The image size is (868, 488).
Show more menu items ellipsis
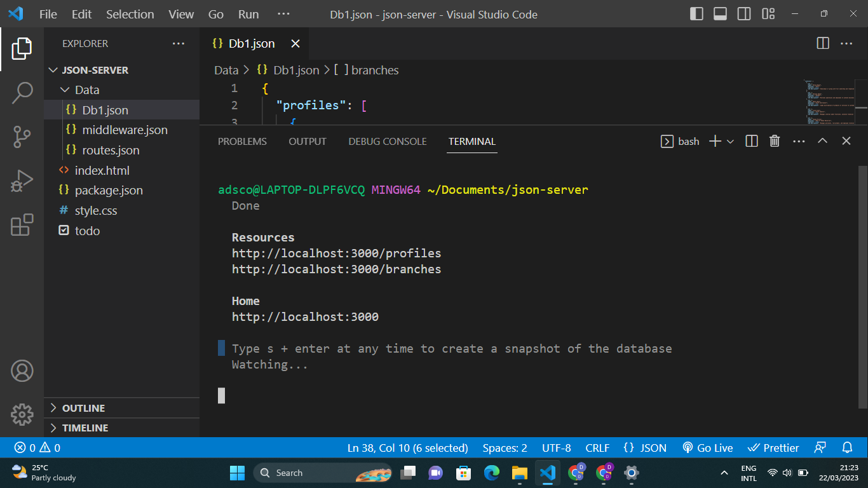(x=284, y=14)
